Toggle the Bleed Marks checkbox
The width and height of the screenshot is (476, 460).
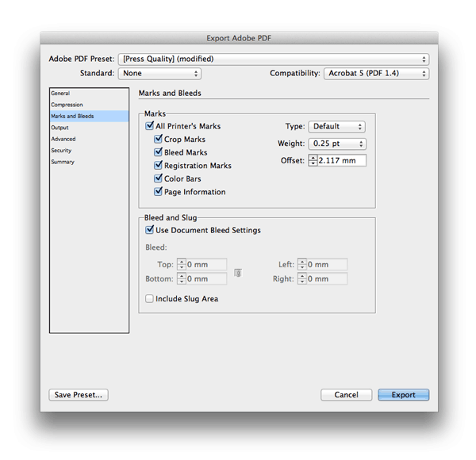pos(158,152)
